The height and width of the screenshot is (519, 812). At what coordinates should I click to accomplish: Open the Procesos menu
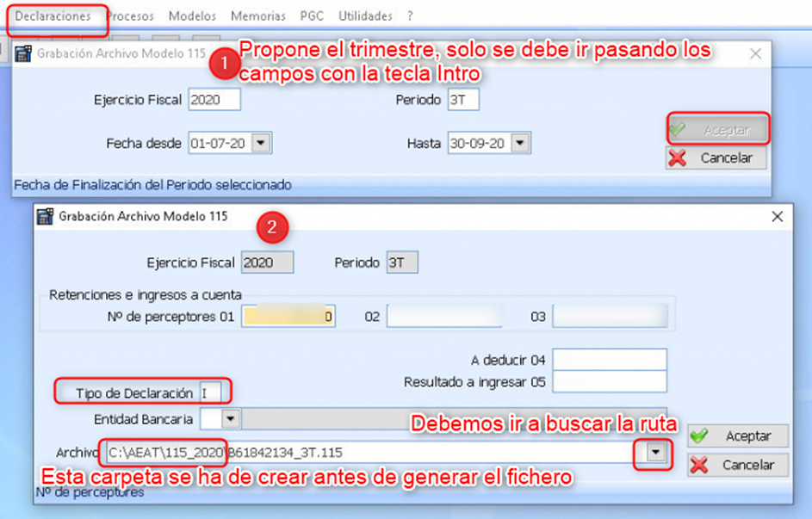[130, 16]
